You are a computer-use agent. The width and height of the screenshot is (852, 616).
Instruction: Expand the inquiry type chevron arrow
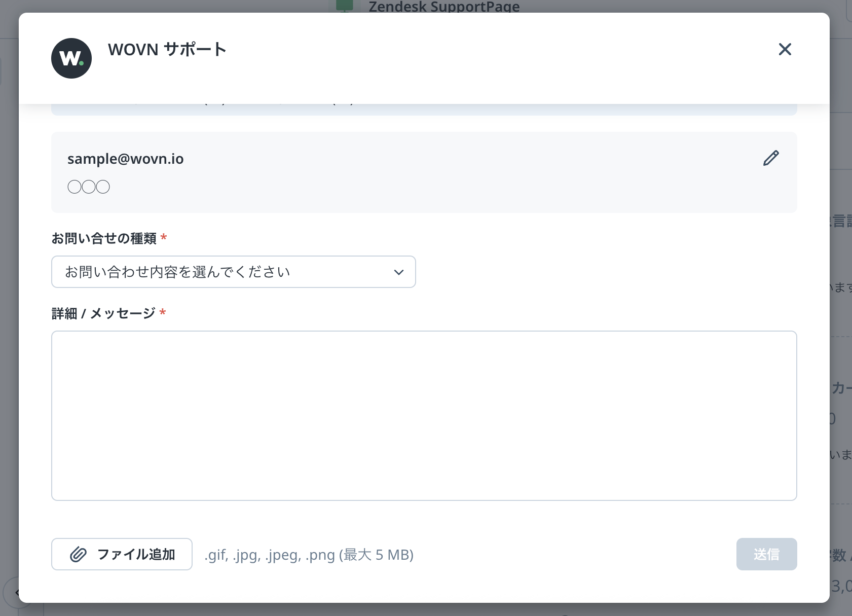pos(399,272)
